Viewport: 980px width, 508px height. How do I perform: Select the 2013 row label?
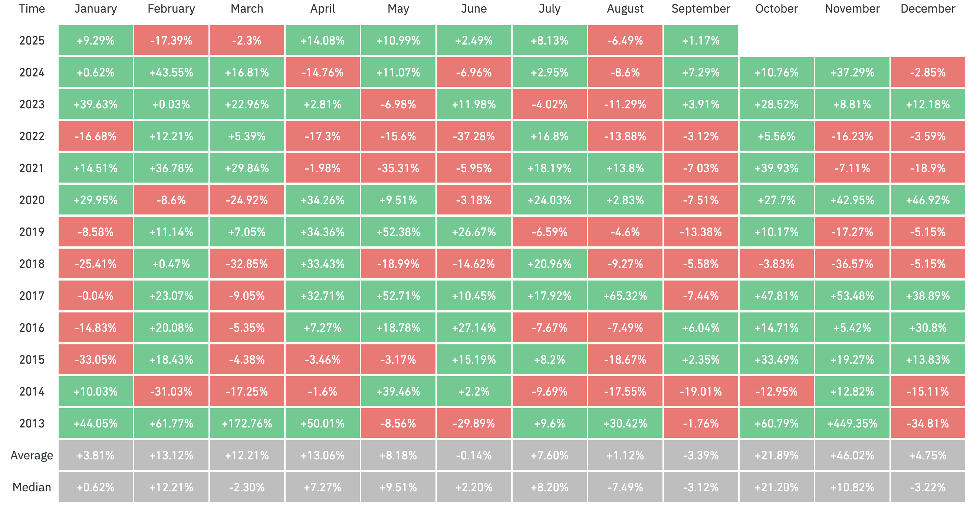click(32, 423)
